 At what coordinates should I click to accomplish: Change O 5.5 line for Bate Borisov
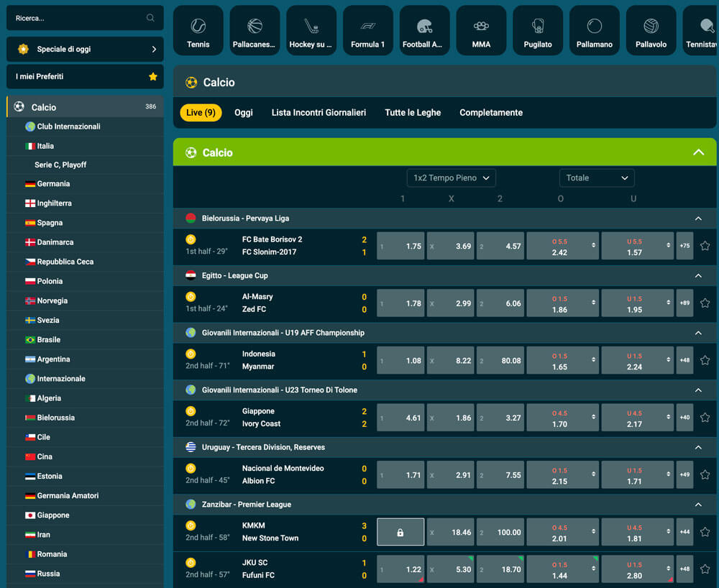pos(593,246)
